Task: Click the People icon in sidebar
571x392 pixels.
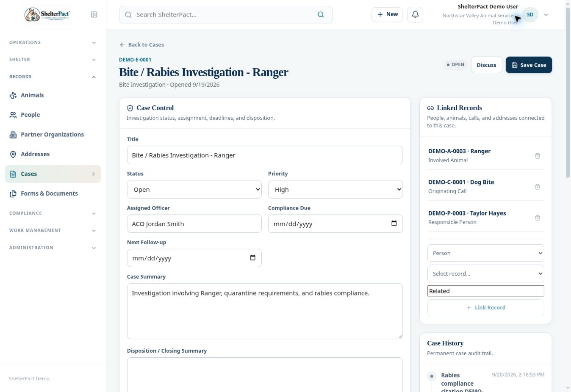Action: (x=13, y=115)
